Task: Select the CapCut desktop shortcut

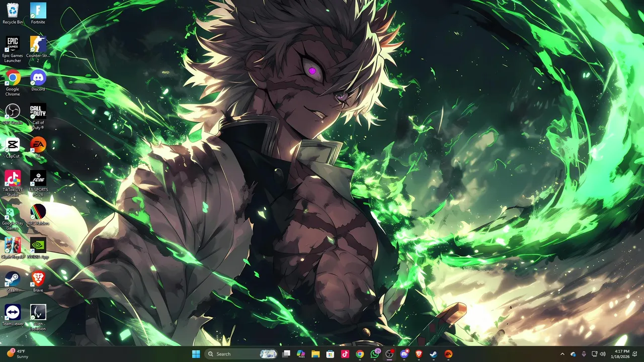Action: 13,148
